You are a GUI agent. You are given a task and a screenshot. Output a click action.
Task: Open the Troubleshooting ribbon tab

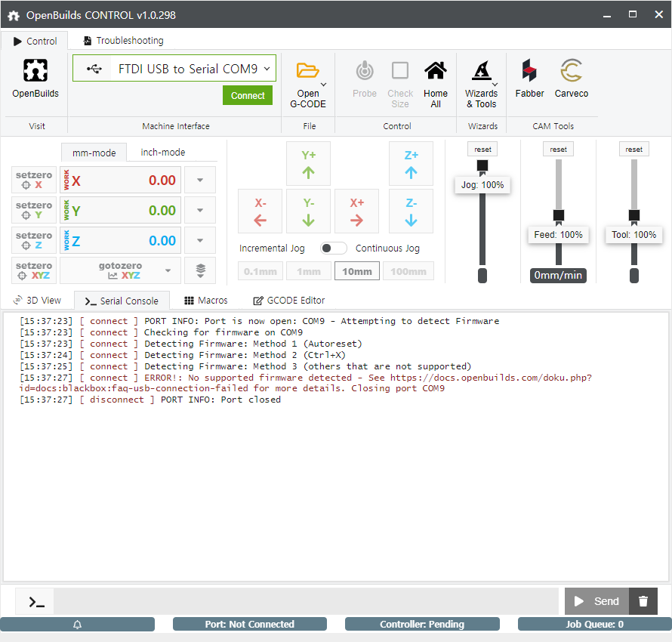(123, 41)
